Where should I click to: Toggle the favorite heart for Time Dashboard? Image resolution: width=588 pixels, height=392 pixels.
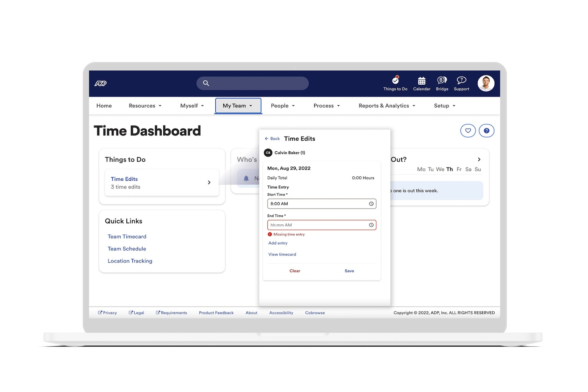pos(468,130)
